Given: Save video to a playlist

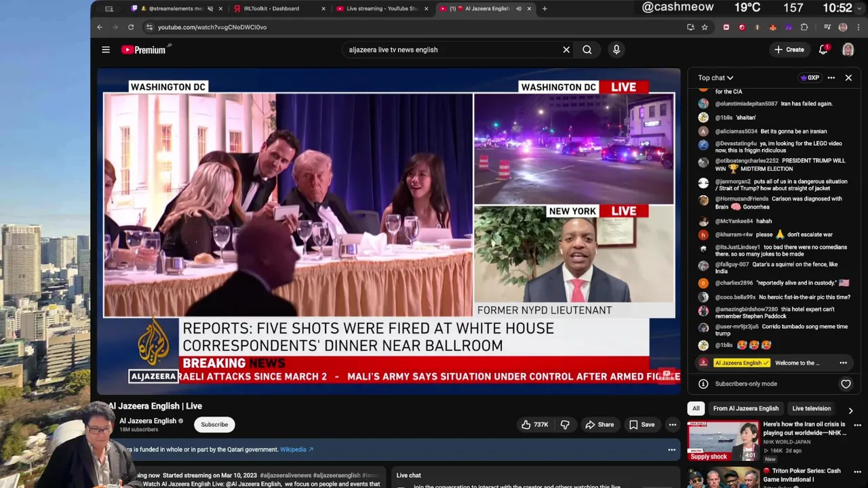Looking at the screenshot, I should click(x=642, y=424).
